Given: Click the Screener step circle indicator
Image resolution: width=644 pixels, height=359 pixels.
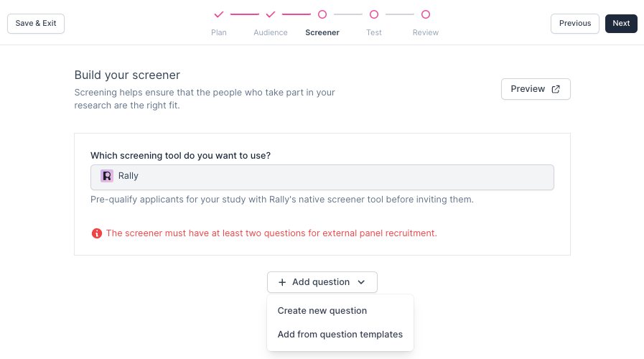Looking at the screenshot, I should click(322, 14).
